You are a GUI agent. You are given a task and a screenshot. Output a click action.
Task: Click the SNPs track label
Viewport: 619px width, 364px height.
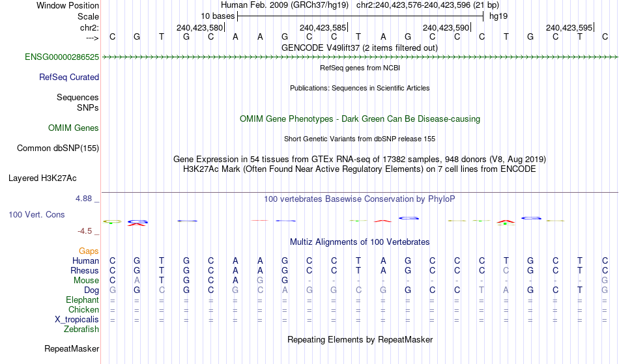click(x=88, y=107)
